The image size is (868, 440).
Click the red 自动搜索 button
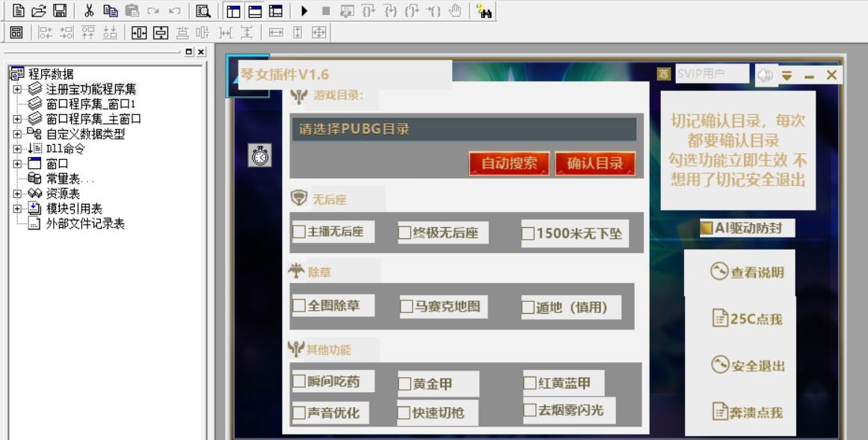(509, 164)
